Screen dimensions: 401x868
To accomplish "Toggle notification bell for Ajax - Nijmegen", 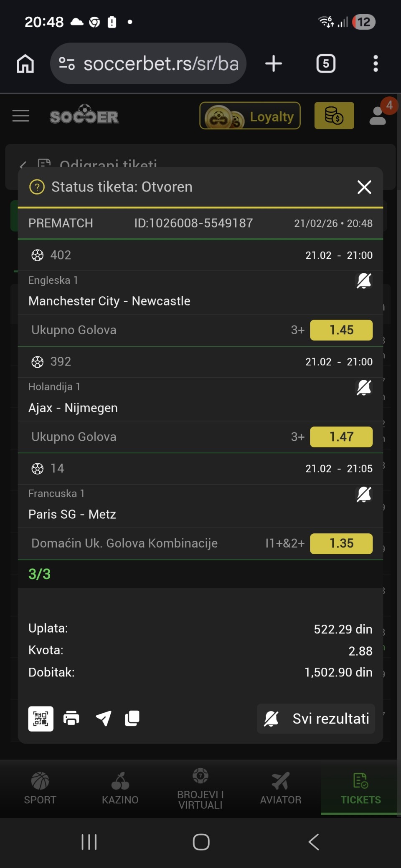I will pos(363,388).
